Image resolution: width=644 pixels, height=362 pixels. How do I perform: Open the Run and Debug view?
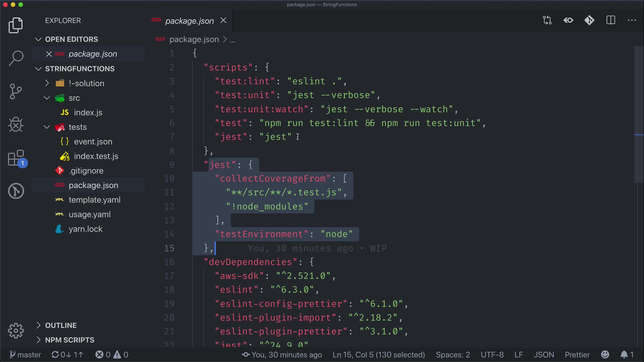pos(16,125)
